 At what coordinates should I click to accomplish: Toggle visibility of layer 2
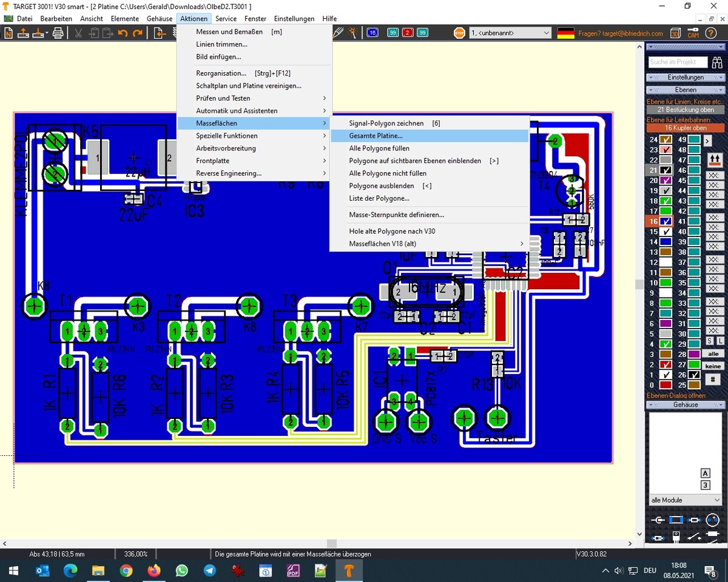[x=666, y=364]
